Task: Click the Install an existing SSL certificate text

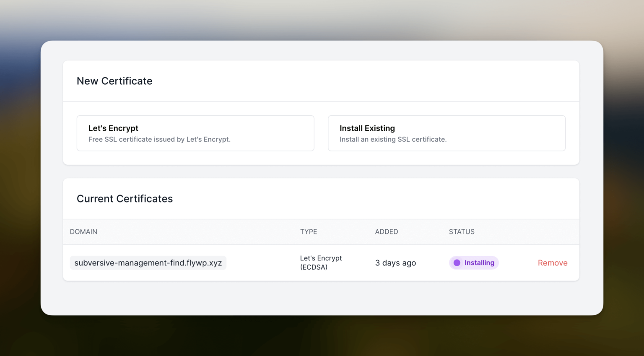Action: click(393, 139)
